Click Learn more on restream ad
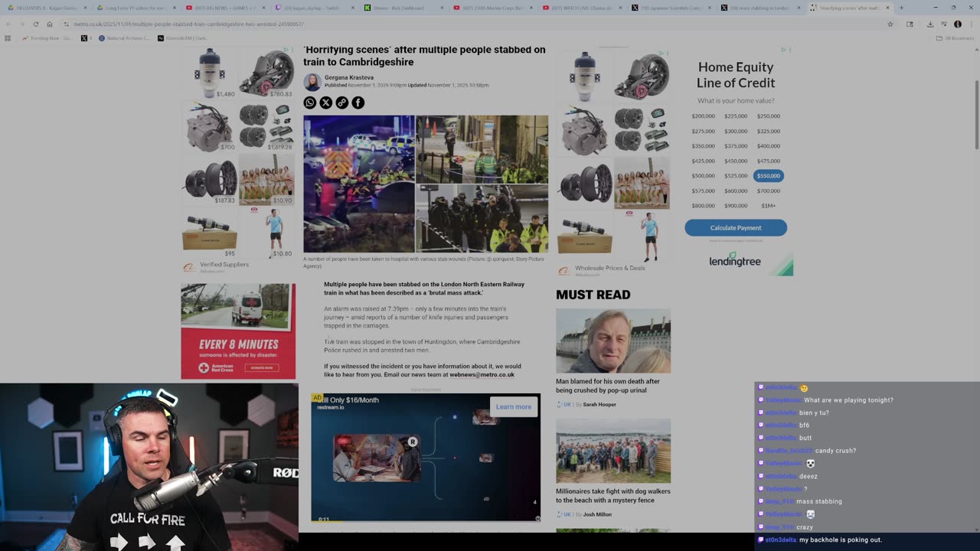The image size is (980, 551). [x=513, y=407]
